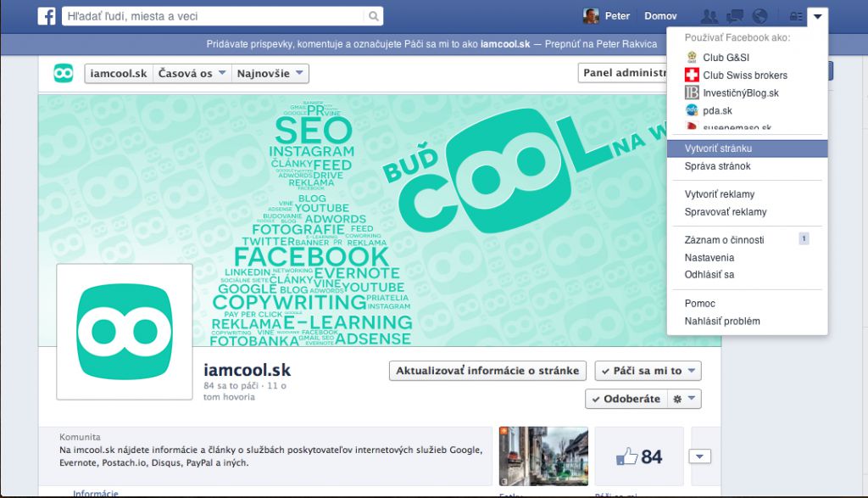868x498 pixels.
Task: Click the Panel administrátora button
Action: point(623,73)
